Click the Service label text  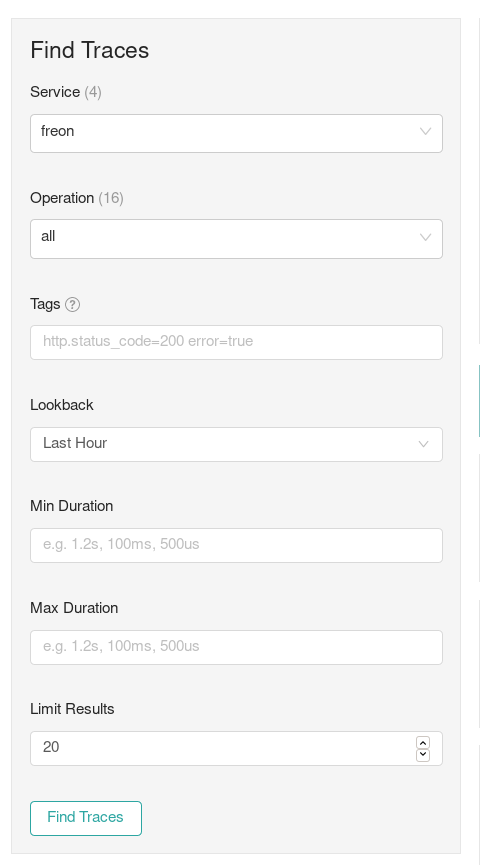click(55, 92)
